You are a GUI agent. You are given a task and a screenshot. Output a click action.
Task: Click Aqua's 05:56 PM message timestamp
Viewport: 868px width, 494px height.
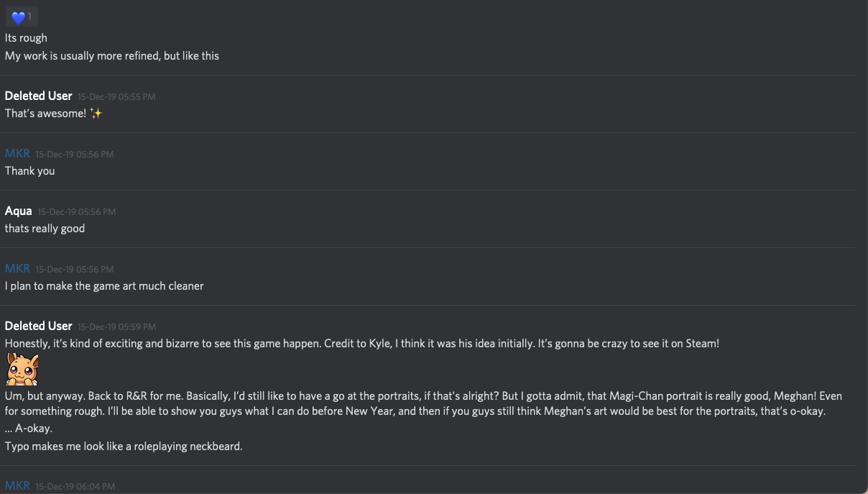coord(76,211)
